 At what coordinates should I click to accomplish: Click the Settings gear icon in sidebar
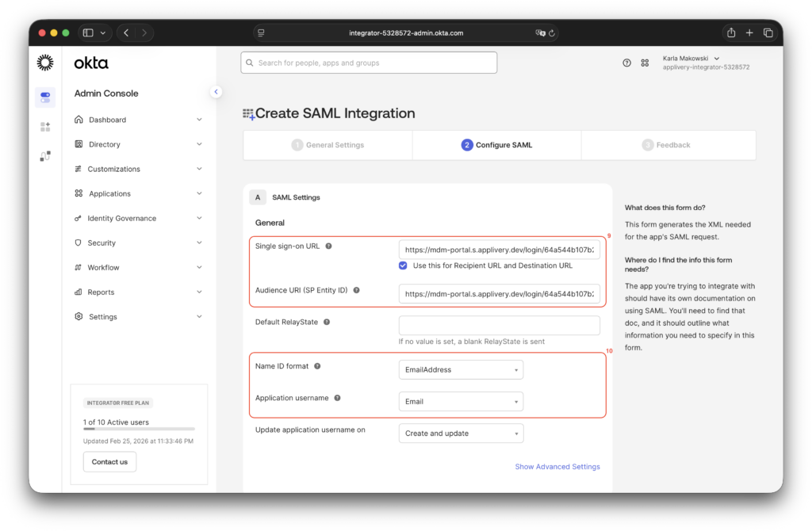tap(79, 316)
